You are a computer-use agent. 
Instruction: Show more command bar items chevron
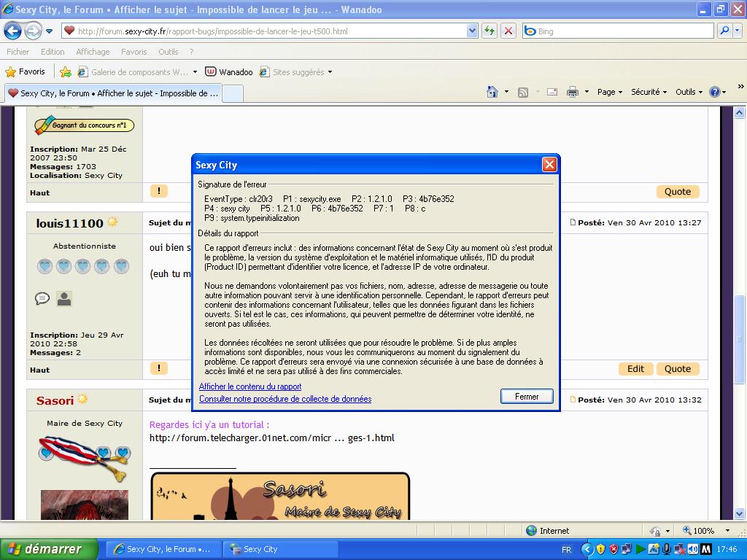[x=741, y=87]
